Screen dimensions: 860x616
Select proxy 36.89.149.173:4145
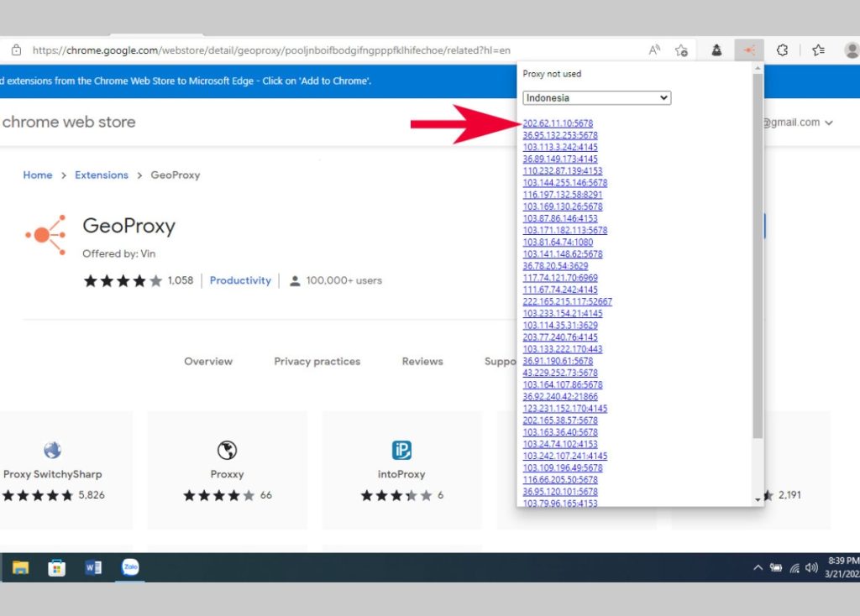coord(560,159)
